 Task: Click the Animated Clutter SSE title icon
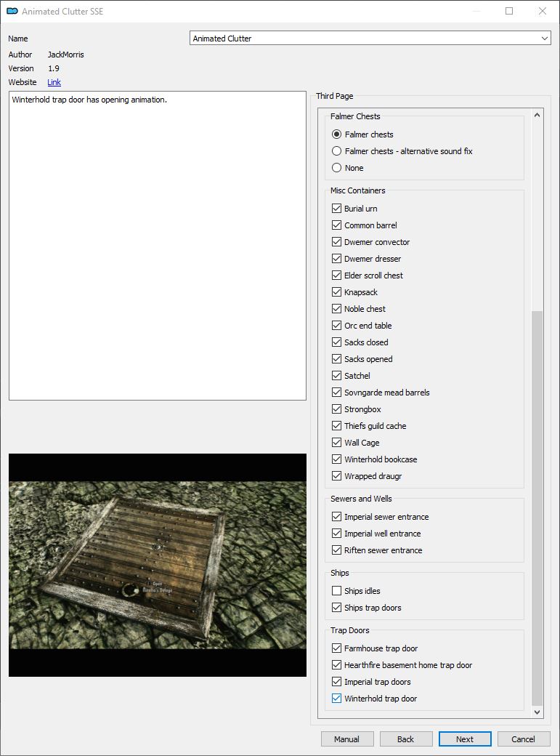(12, 11)
